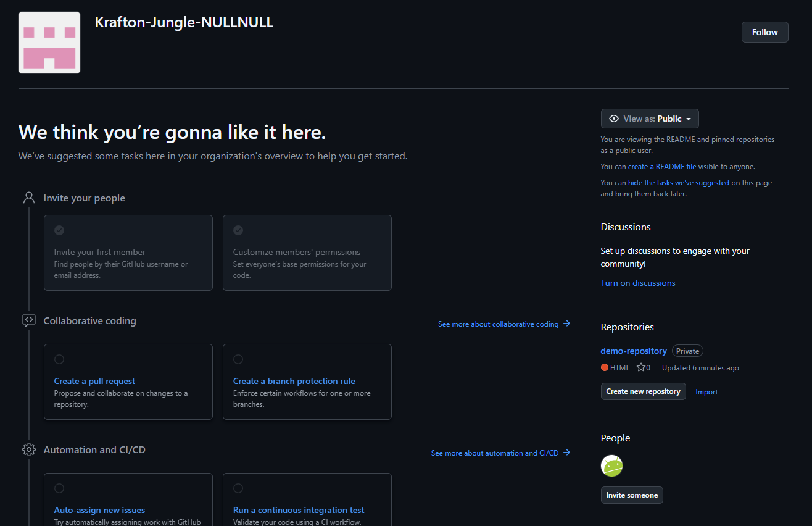Click the Krafton-Jungle-NULLNULL organization avatar
812x526 pixels.
click(49, 43)
